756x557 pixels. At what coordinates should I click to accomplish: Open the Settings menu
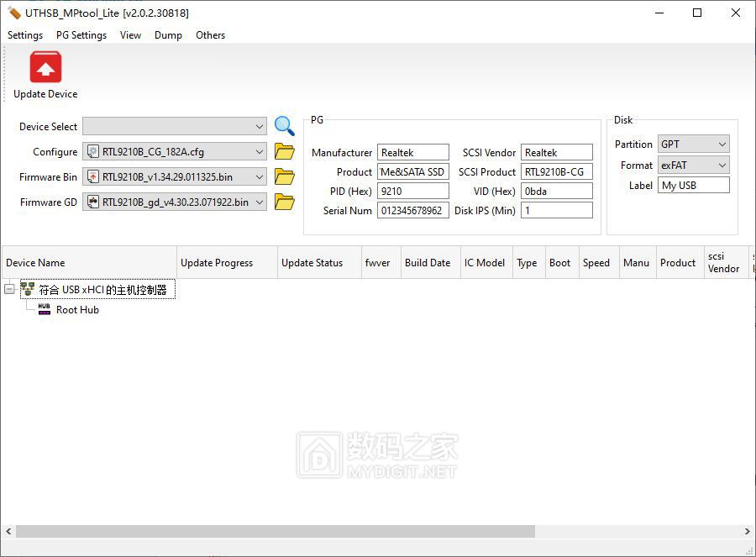coord(25,35)
